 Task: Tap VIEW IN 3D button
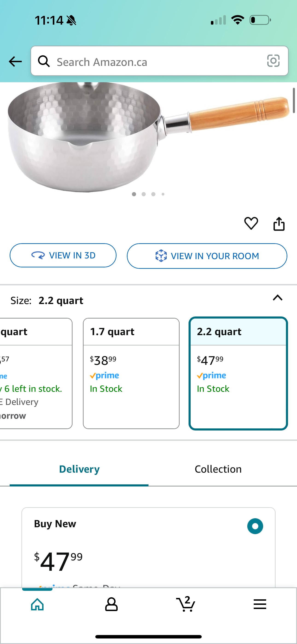tap(63, 255)
